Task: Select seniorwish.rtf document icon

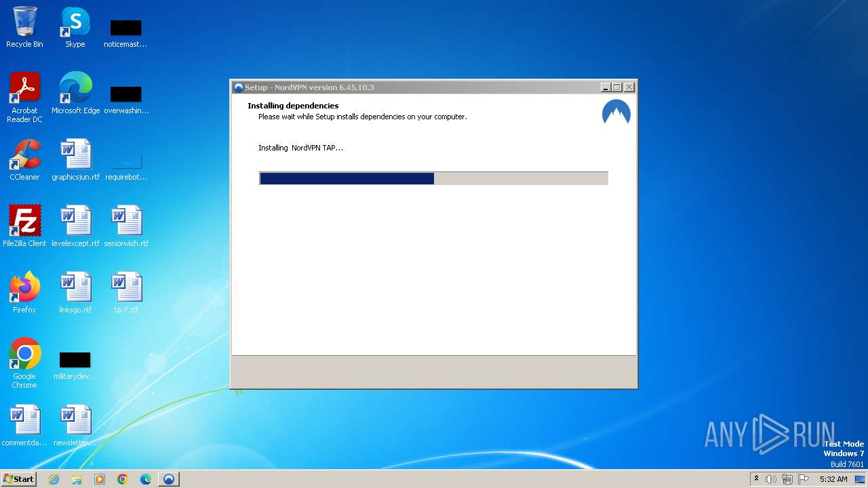Action: click(x=126, y=226)
